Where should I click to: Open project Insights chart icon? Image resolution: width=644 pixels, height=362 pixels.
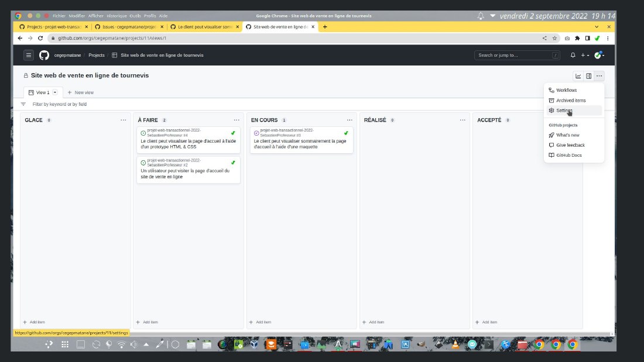tap(578, 76)
